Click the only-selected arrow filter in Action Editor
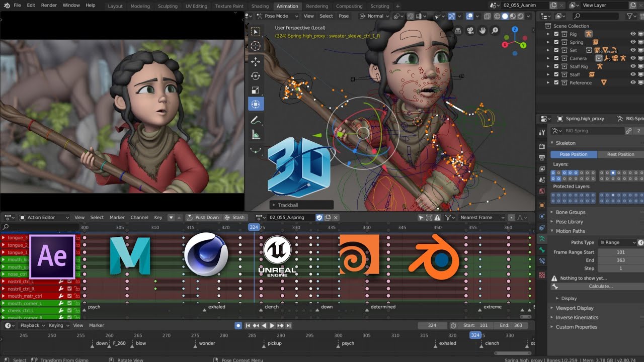644x362 pixels. (x=421, y=218)
